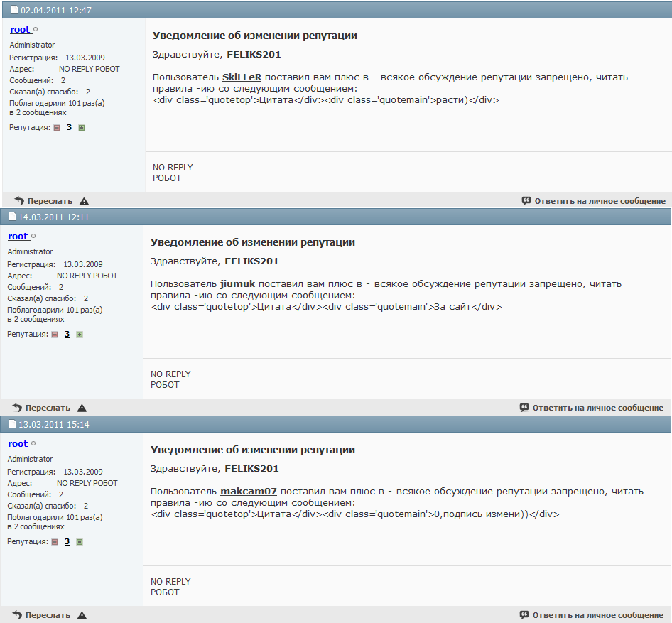Screen dimensions: 672x623
Task: Click the heading Уведомление об изменении репутации in the jiumuk message
Action: [253, 242]
